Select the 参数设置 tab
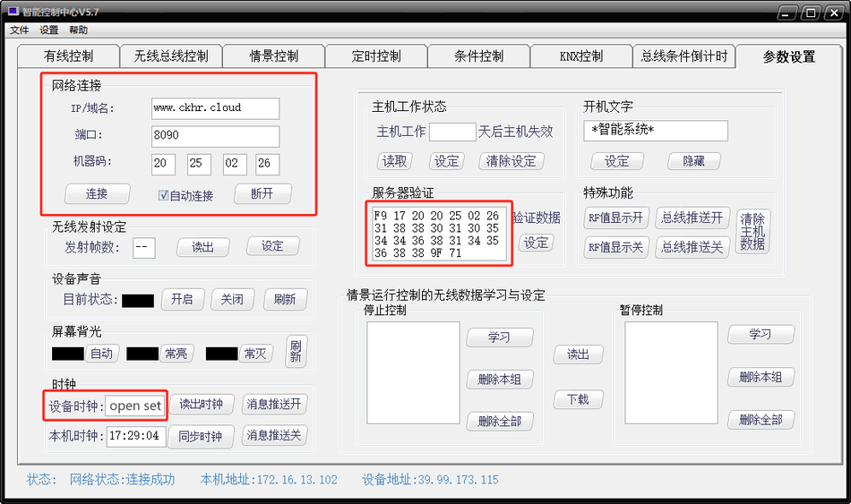 tap(789, 56)
